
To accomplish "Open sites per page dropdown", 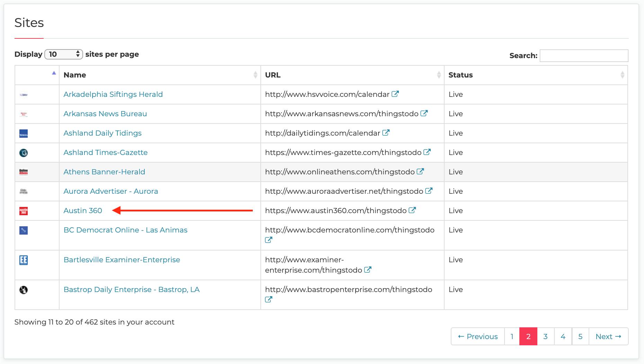I will click(x=64, y=54).
